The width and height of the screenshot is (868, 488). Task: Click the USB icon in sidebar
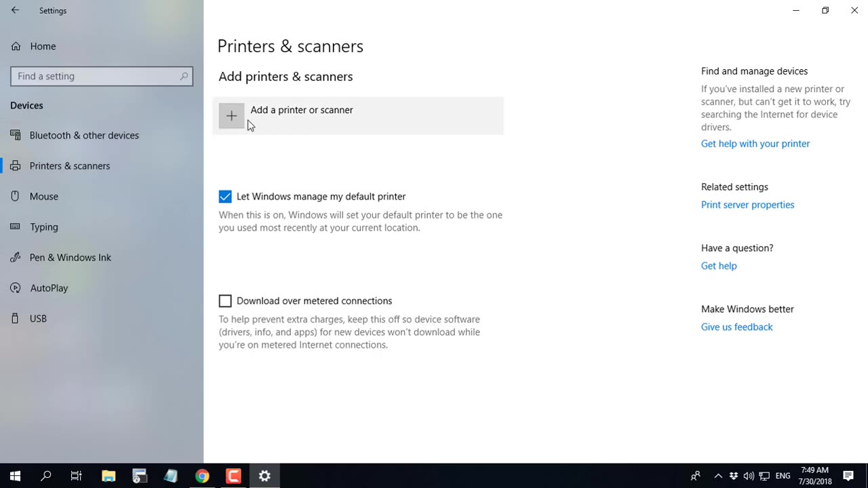click(16, 318)
